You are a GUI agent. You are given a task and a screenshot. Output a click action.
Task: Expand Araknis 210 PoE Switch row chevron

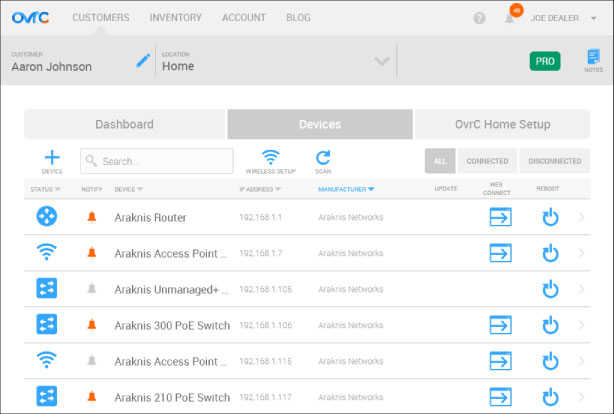pyautogui.click(x=581, y=397)
